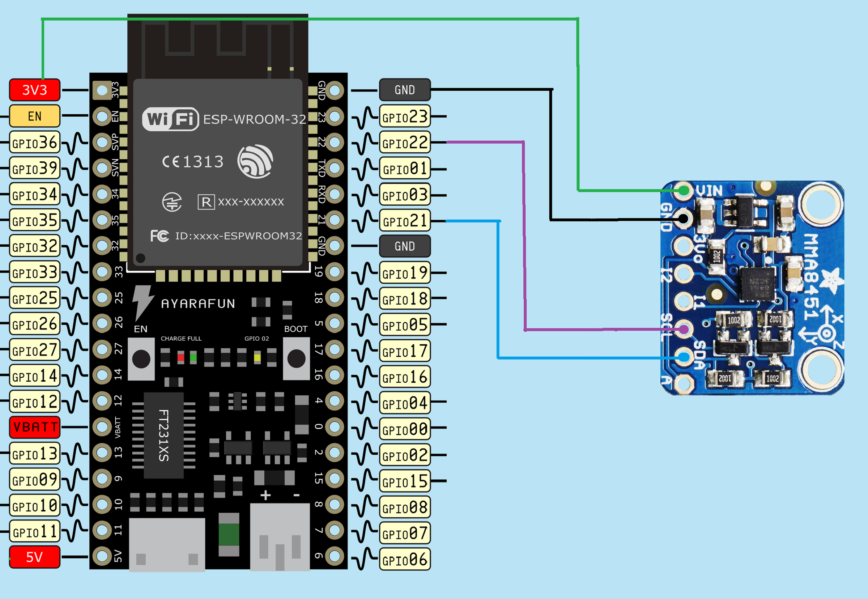This screenshot has height=599, width=868.
Task: Select the GPIO21 pin label
Action: pyautogui.click(x=405, y=221)
